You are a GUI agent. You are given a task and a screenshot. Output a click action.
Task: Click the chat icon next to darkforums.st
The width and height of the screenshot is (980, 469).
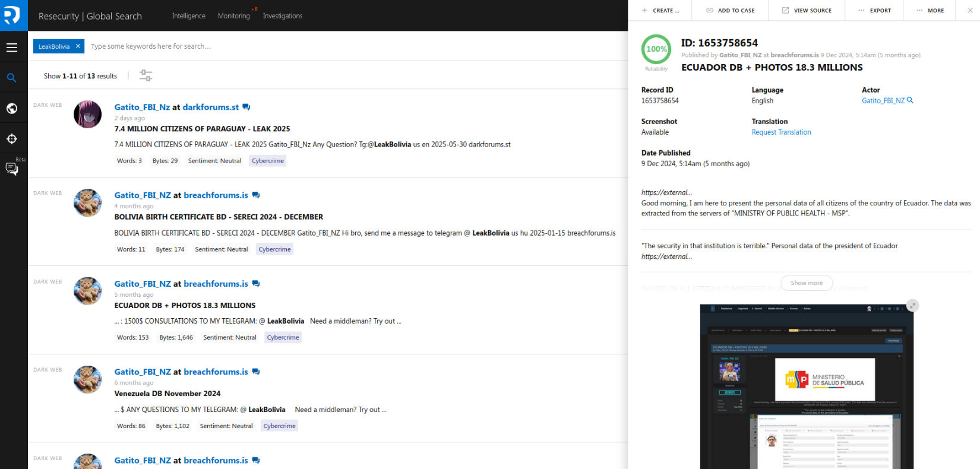(246, 107)
